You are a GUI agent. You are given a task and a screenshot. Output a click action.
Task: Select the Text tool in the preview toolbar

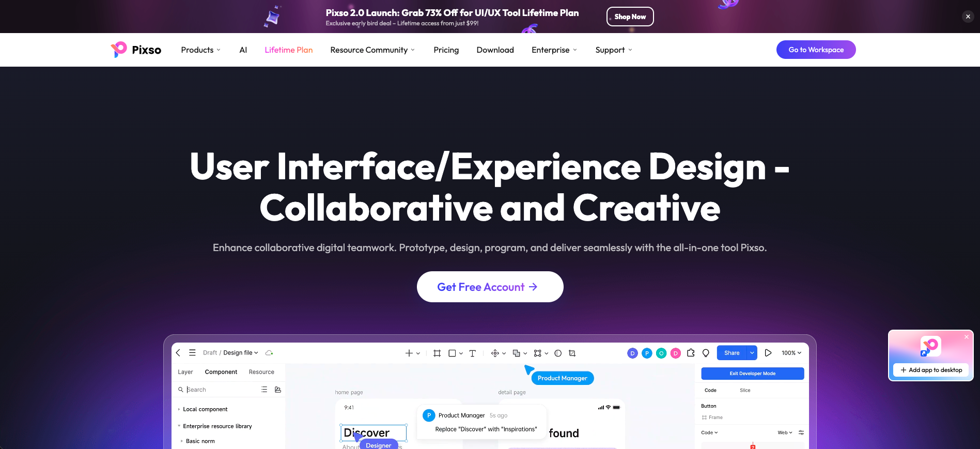[472, 353]
